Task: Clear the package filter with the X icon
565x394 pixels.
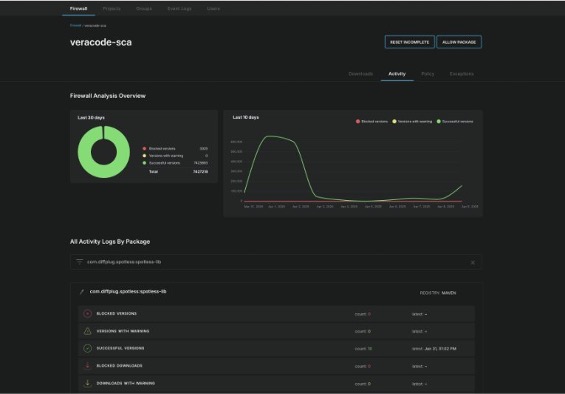Action: pyautogui.click(x=473, y=262)
